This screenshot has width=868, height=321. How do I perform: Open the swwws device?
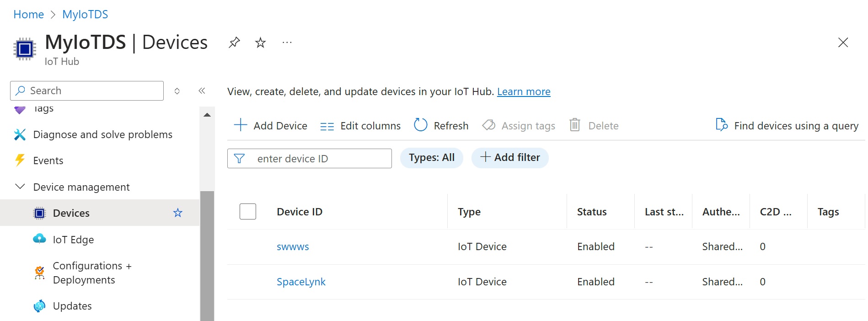(x=293, y=246)
